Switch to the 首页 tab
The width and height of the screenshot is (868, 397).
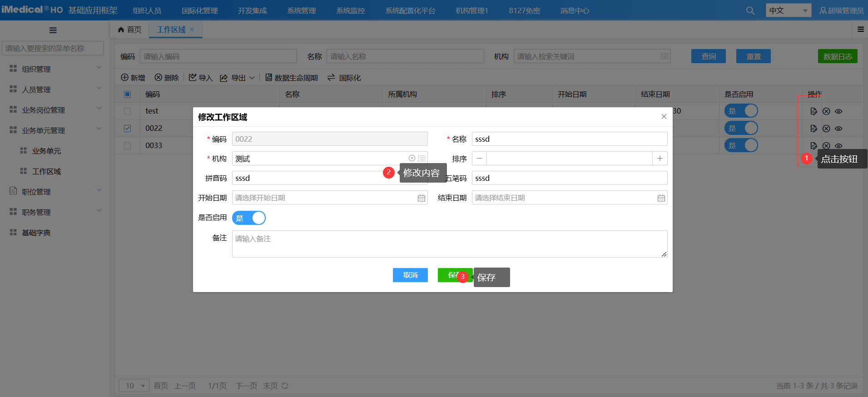point(129,30)
